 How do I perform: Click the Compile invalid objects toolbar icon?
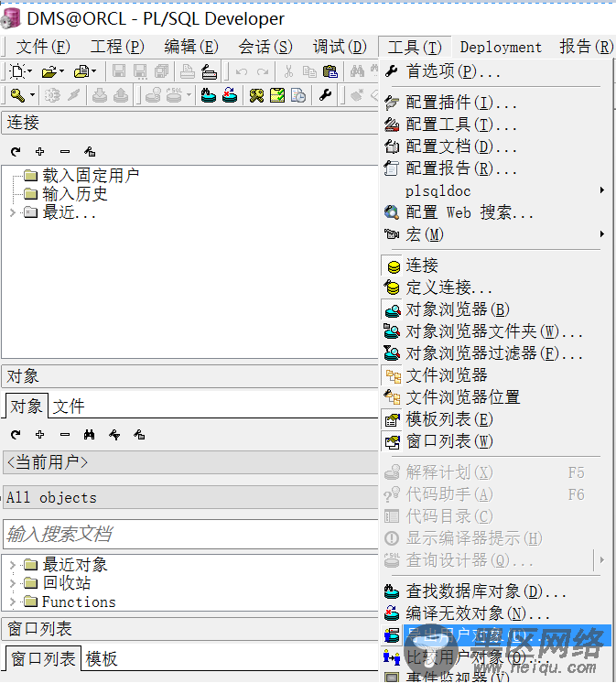[x=230, y=95]
